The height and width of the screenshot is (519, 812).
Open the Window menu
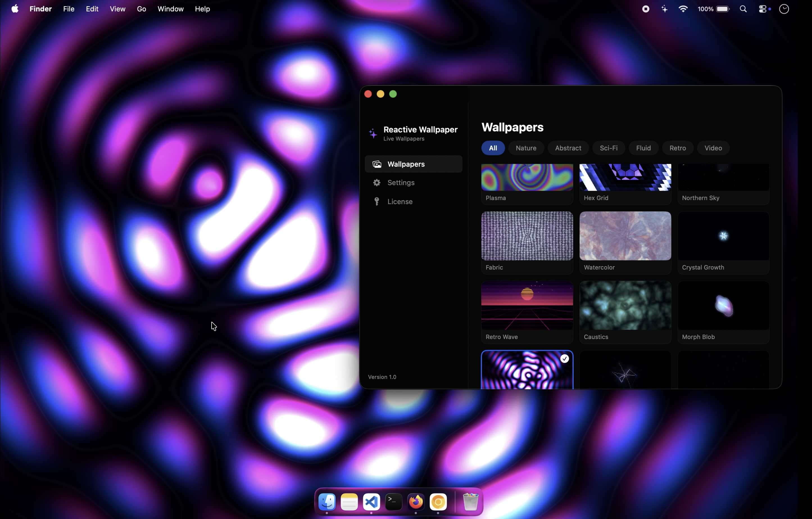click(170, 9)
